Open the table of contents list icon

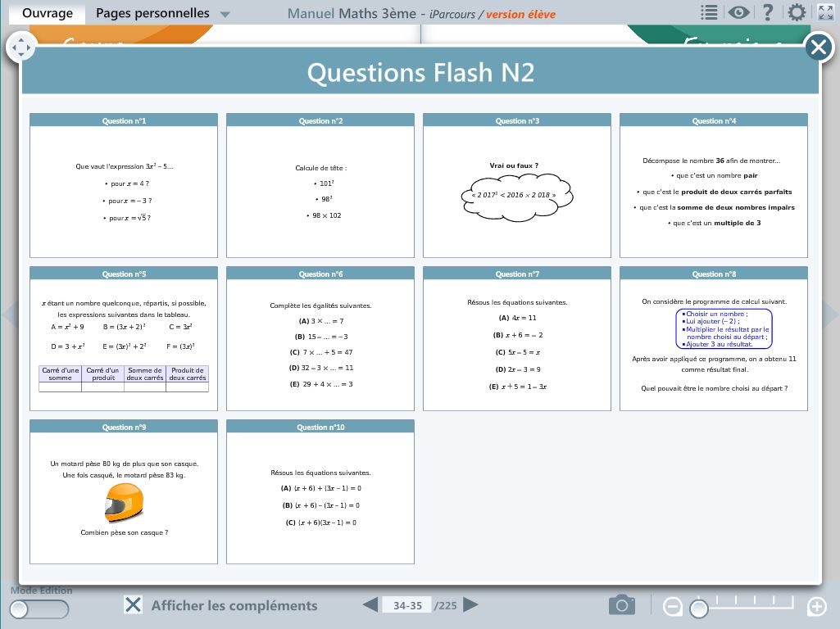click(710, 12)
